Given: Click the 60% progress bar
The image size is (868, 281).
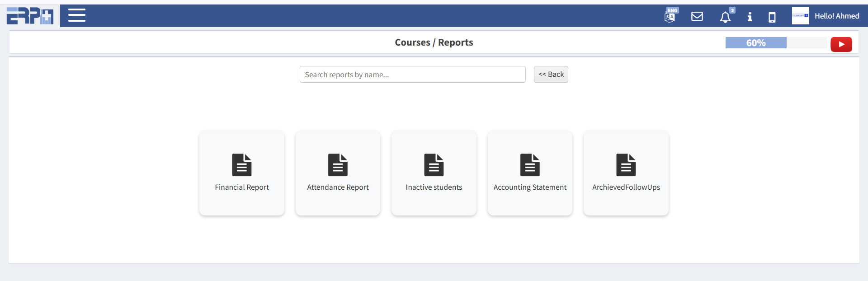Looking at the screenshot, I should tap(756, 43).
